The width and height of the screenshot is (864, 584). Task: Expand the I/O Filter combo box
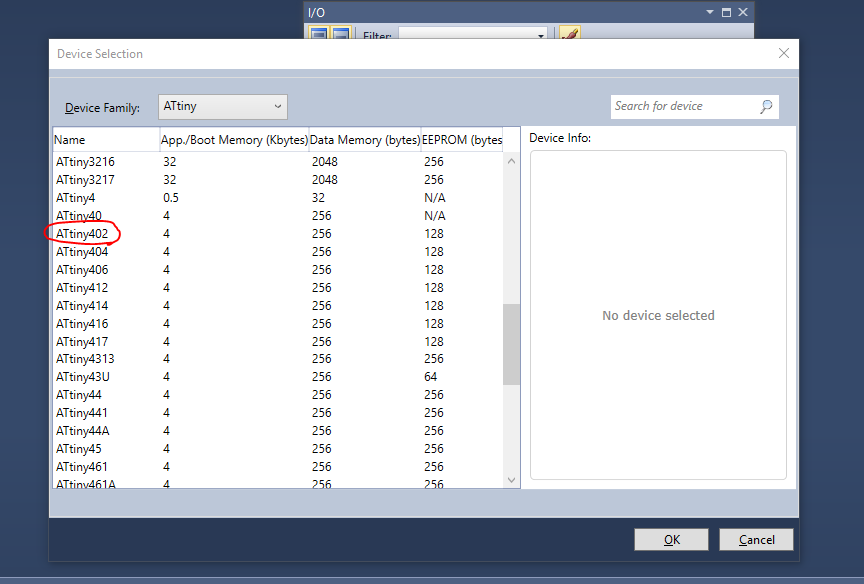541,35
